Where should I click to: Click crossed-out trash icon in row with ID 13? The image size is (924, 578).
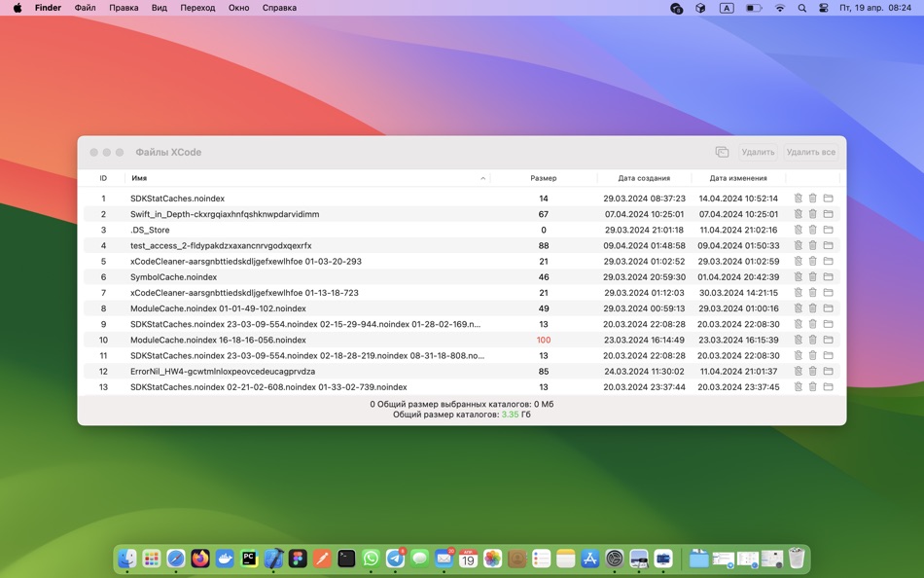pos(798,387)
